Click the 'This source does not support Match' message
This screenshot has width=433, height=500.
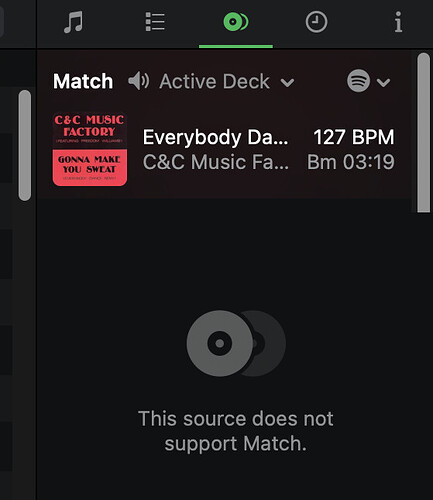click(236, 431)
